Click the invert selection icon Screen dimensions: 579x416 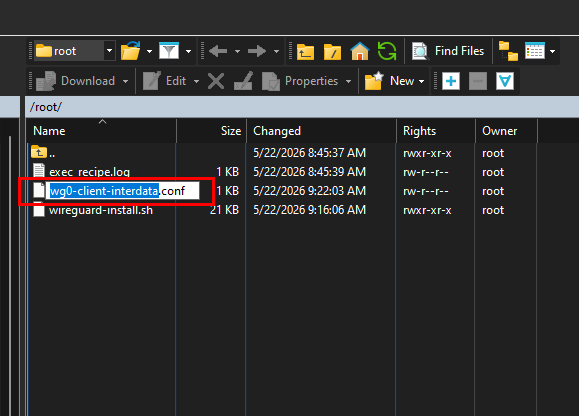[x=505, y=81]
